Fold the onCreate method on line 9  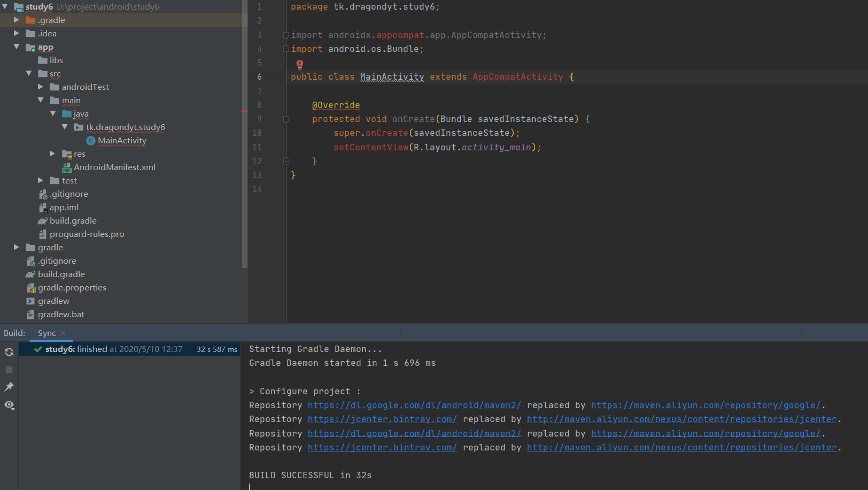286,119
